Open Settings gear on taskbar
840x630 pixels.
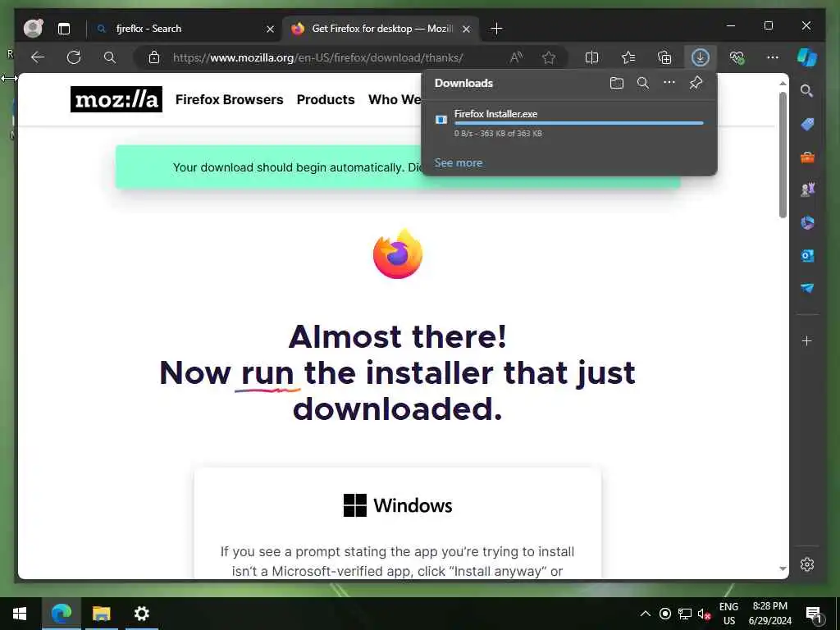pyautogui.click(x=141, y=614)
